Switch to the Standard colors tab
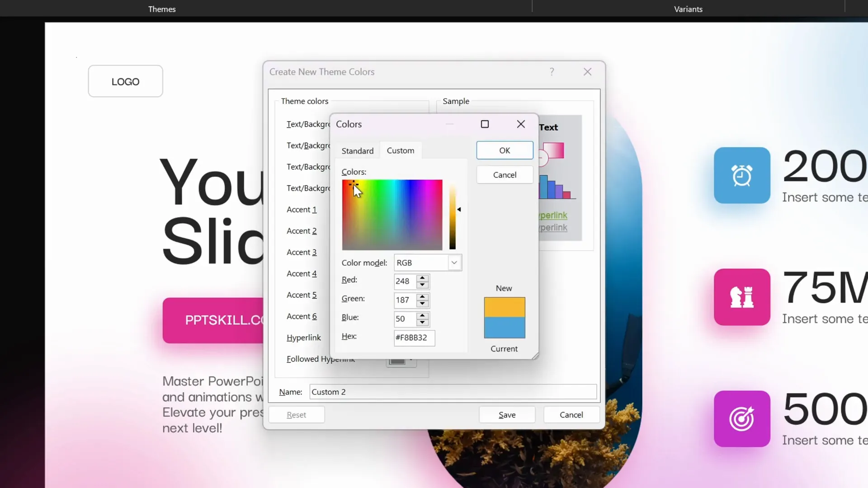The width and height of the screenshot is (868, 488). click(357, 151)
